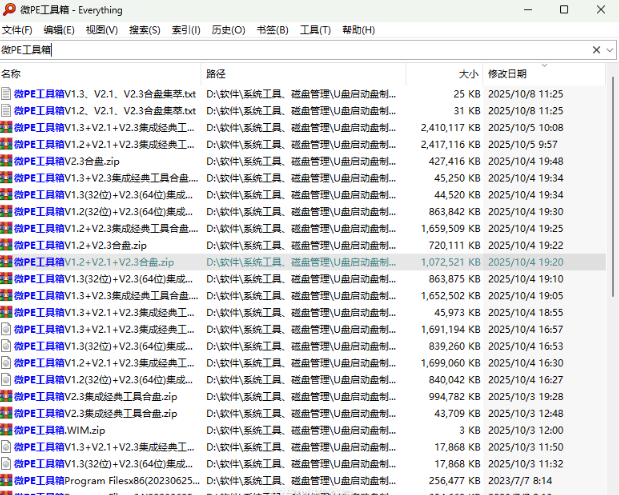The width and height of the screenshot is (619, 495).
Task: Click the path cell of the 43,709 KB row
Action: coord(301,413)
